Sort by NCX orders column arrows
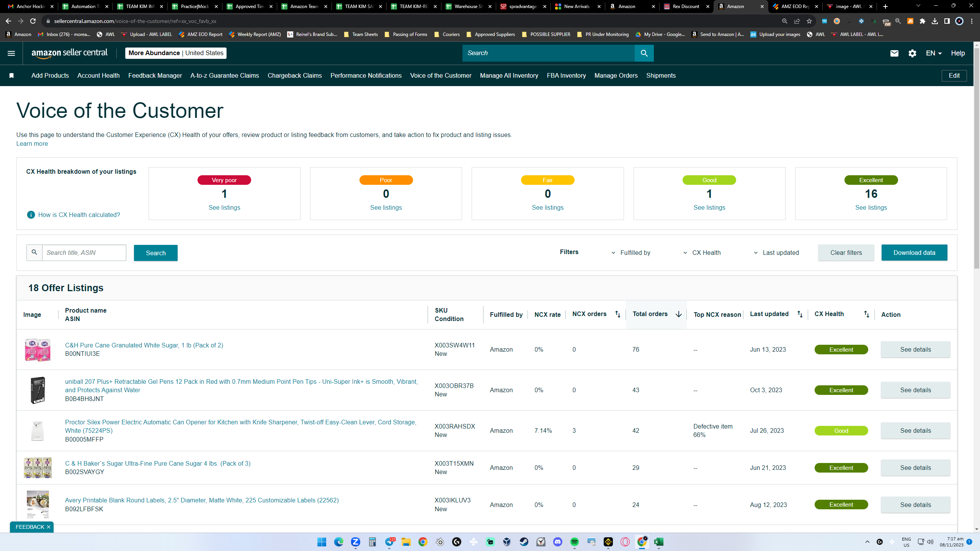This screenshot has width=980, height=551. 617,314
